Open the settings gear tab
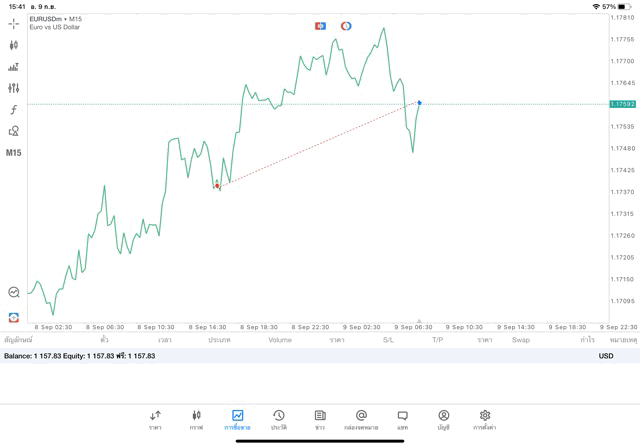 (x=485, y=419)
